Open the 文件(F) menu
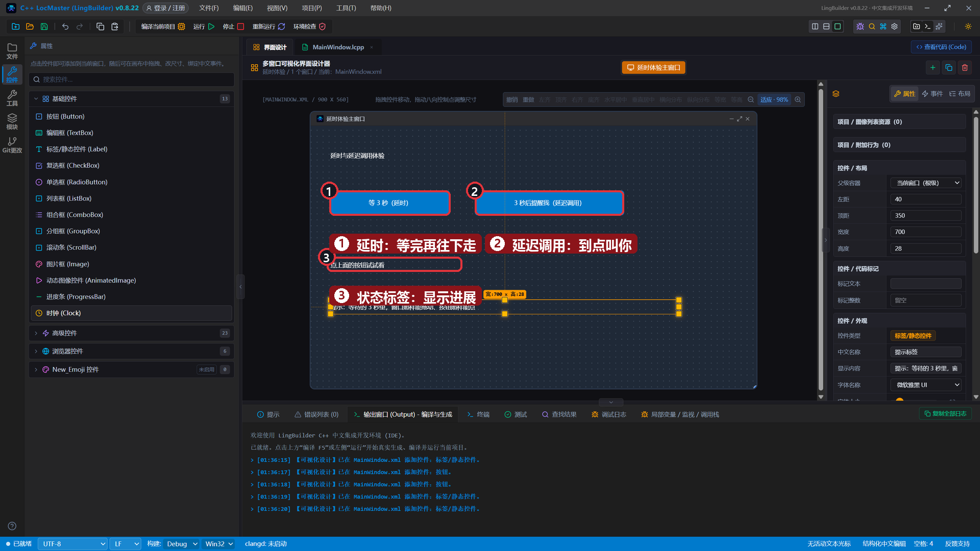The width and height of the screenshot is (980, 551). pos(209,8)
